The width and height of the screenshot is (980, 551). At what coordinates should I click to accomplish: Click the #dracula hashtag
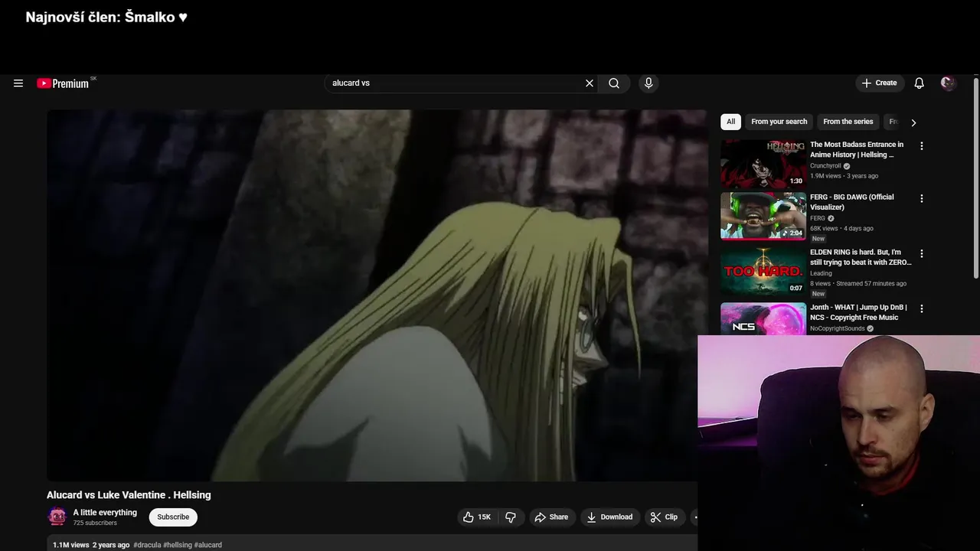tap(147, 545)
